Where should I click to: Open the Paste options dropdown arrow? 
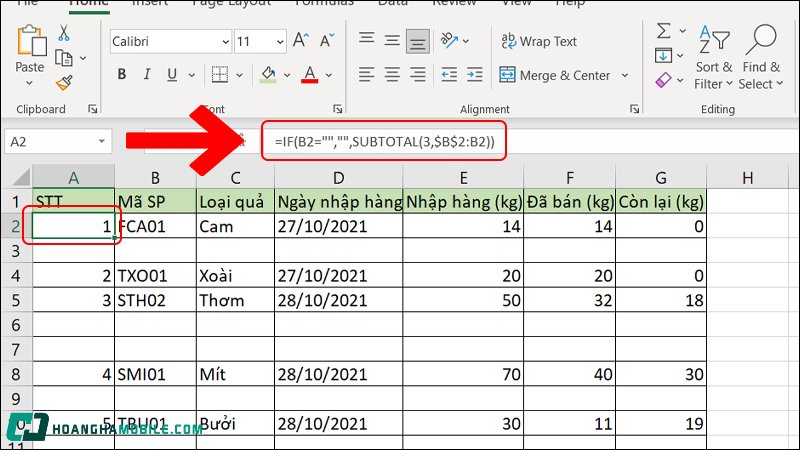coord(30,83)
